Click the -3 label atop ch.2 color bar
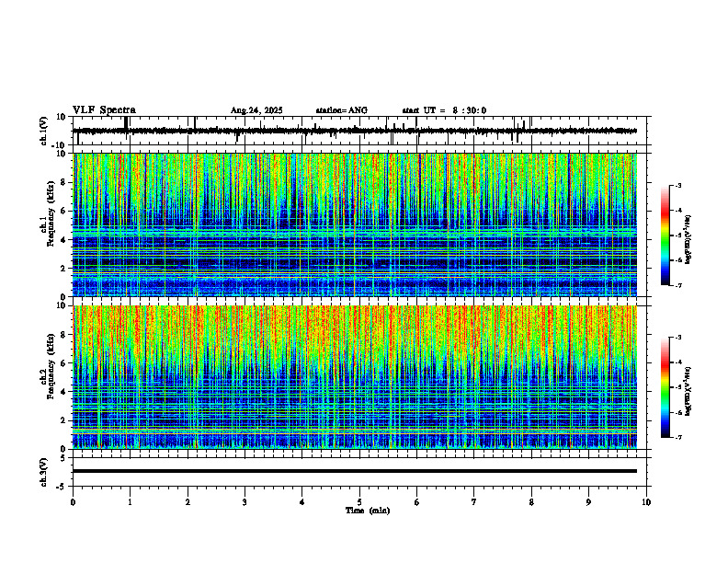Viewport: 728px width, 563px height. pyautogui.click(x=678, y=338)
